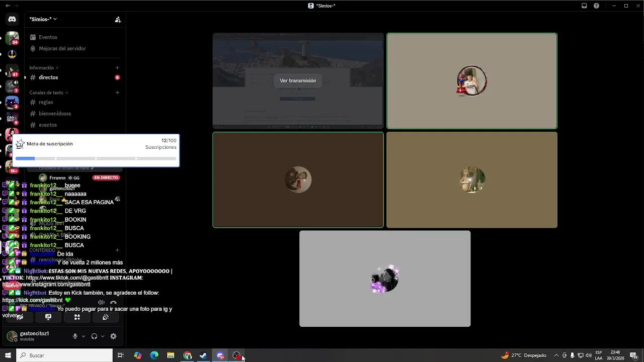
Task: Switch to Discord taskbar icon
Action: tap(220, 355)
